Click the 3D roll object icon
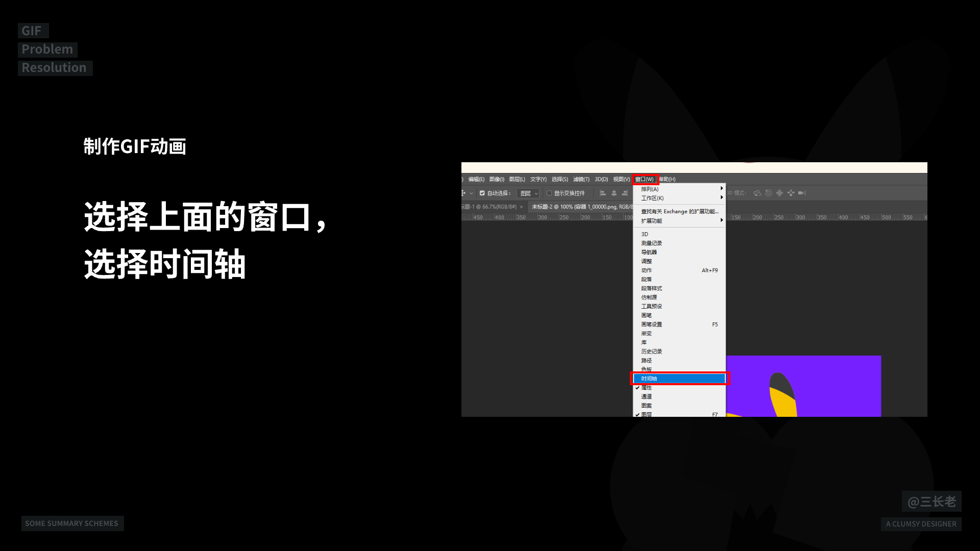980x551 pixels. (769, 193)
